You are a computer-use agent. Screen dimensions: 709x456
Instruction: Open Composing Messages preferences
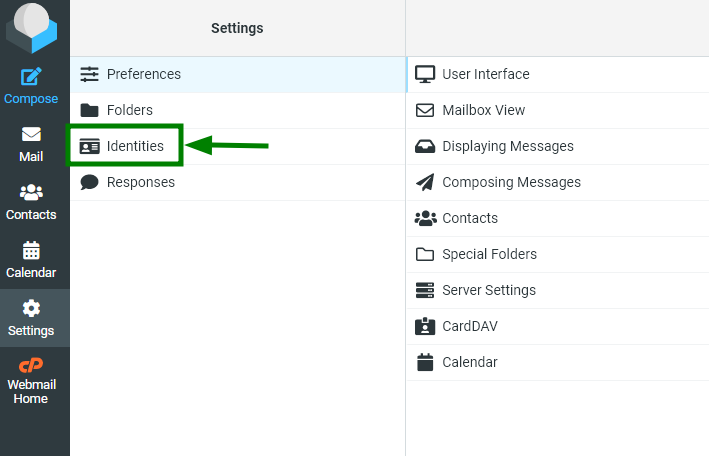click(x=558, y=182)
